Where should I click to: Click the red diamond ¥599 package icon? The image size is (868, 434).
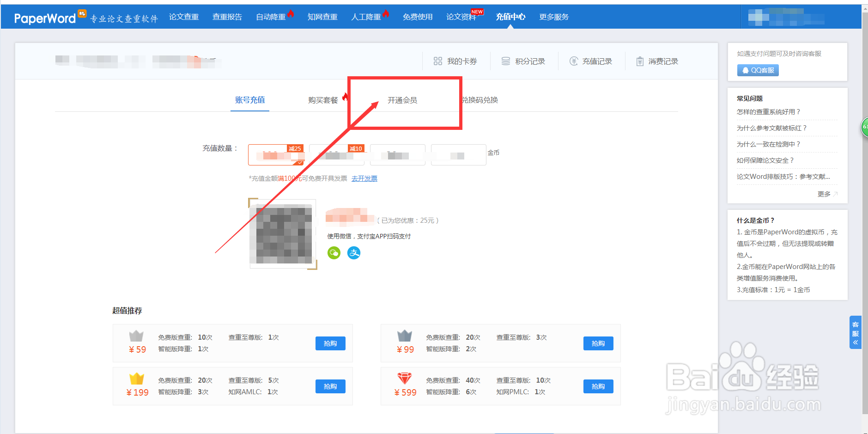[x=404, y=379]
